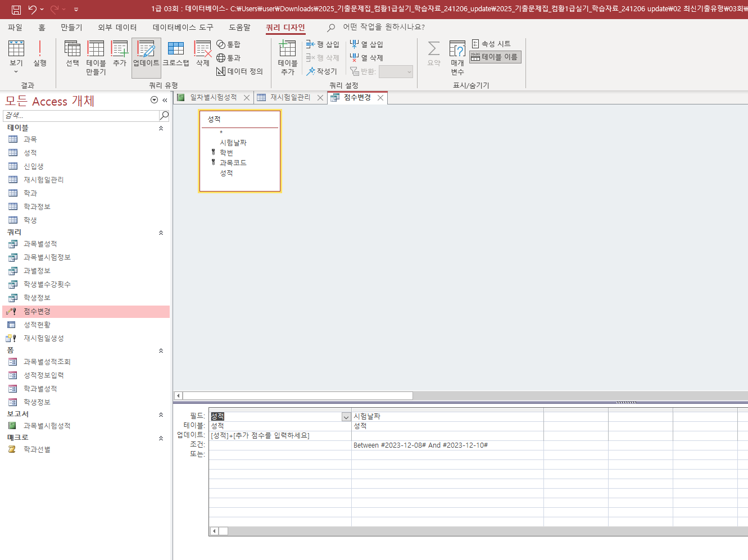
Task: Choose the Delete (삭제) query type icon
Action: 202,54
